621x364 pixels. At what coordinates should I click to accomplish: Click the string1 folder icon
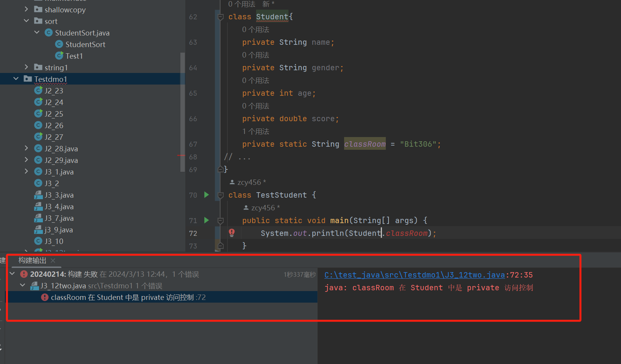(38, 67)
